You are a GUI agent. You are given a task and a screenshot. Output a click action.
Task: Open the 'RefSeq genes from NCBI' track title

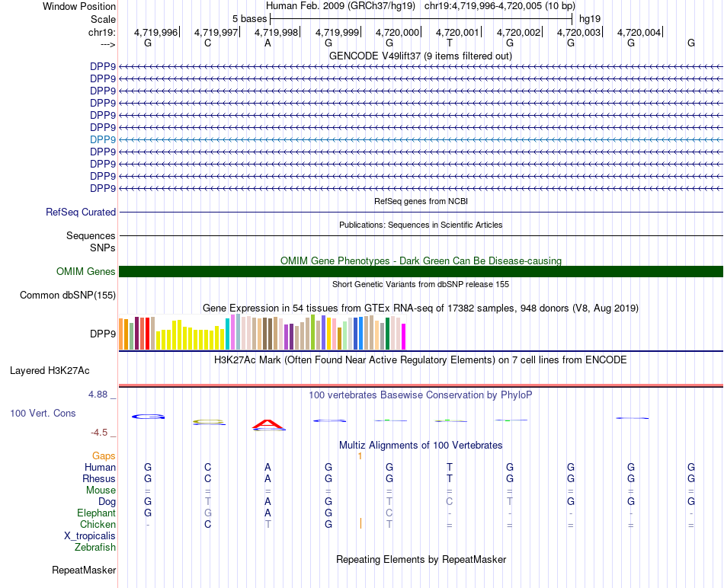tap(421, 201)
